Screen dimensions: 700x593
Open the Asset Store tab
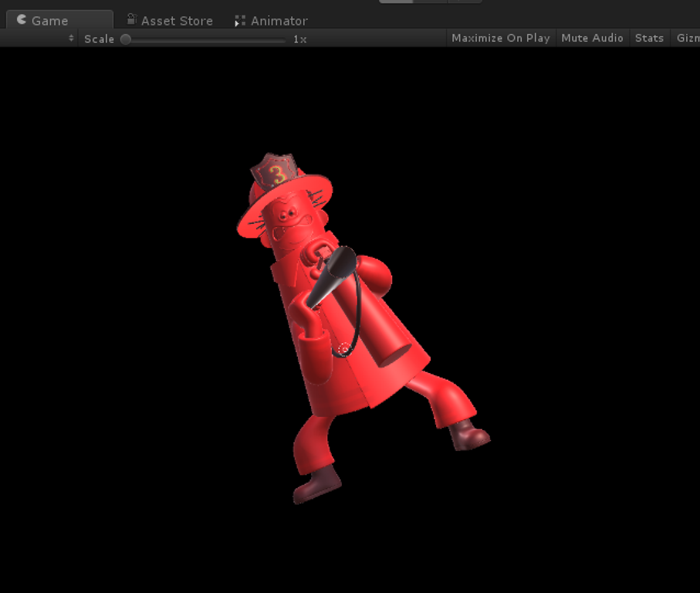[170, 21]
